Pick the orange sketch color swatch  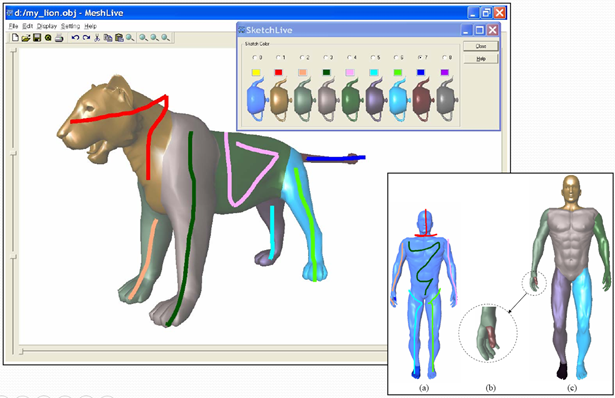point(302,72)
